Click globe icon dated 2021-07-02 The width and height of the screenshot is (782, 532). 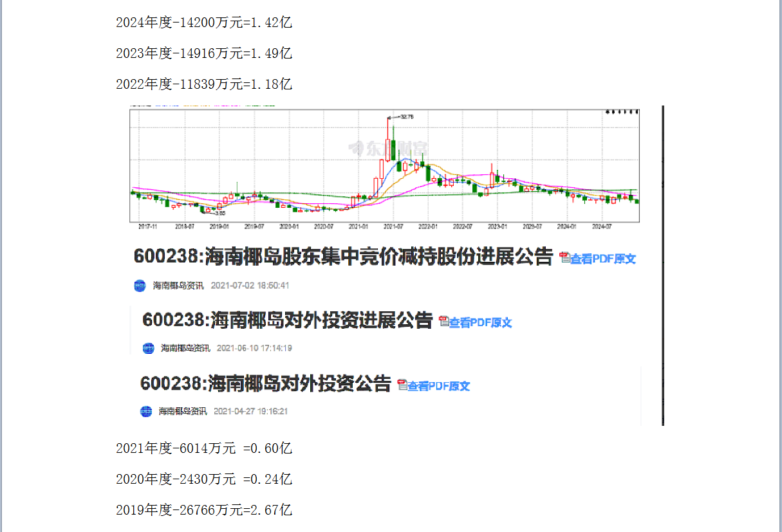pos(140,286)
